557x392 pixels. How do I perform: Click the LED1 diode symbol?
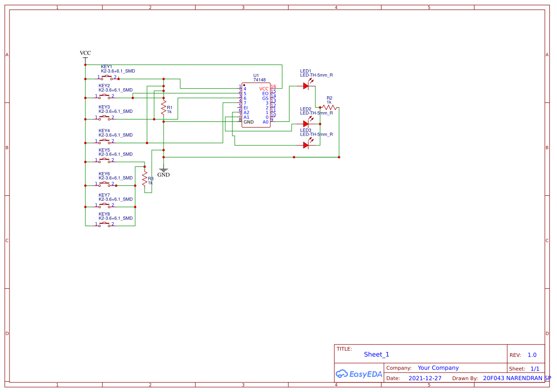(x=306, y=87)
